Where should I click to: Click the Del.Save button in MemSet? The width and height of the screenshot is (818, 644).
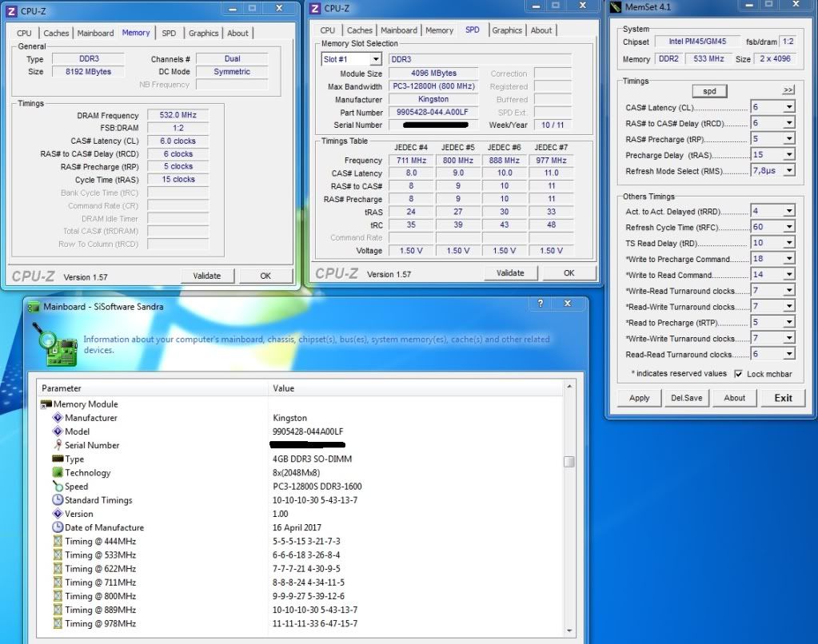pyautogui.click(x=687, y=398)
